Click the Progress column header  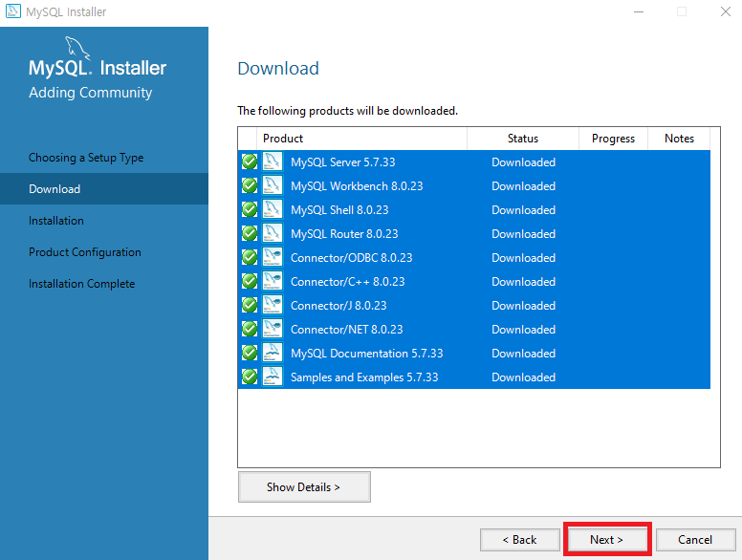[x=613, y=139]
